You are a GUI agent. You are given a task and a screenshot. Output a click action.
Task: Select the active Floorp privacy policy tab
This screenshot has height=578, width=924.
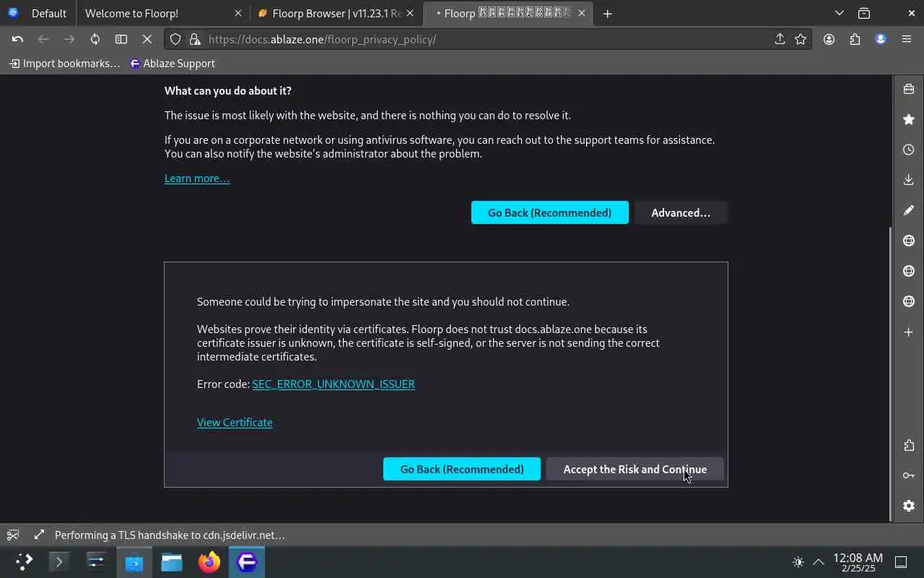pos(508,14)
